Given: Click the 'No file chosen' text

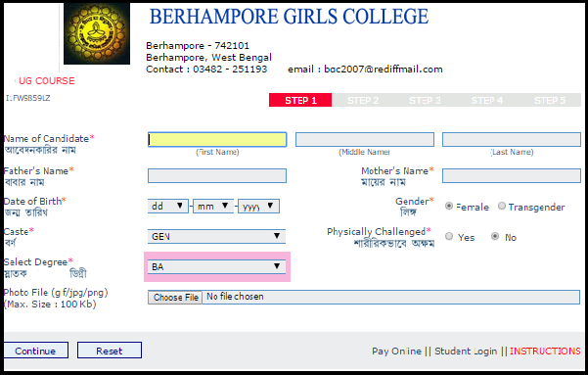Looking at the screenshot, I should [x=235, y=297].
